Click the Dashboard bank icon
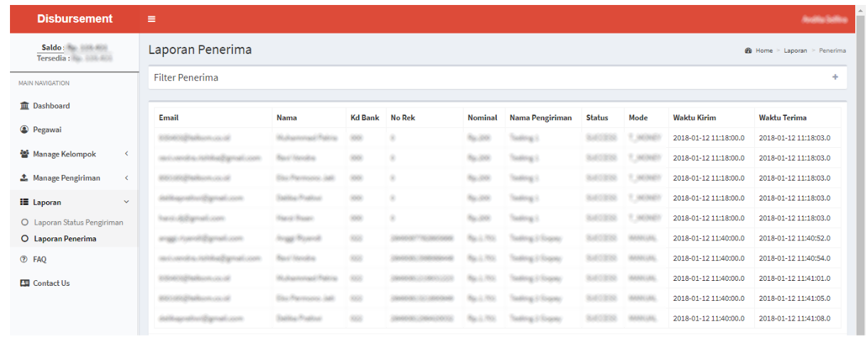868x347 pixels. pyautogui.click(x=25, y=106)
